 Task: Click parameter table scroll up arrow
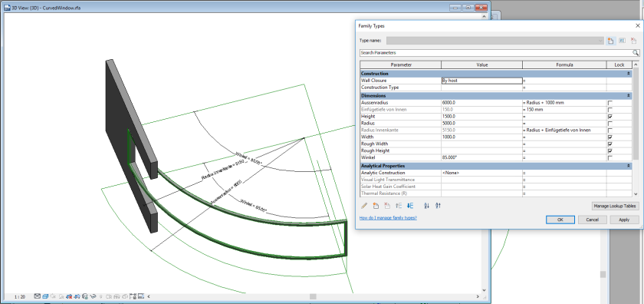pyautogui.click(x=636, y=64)
